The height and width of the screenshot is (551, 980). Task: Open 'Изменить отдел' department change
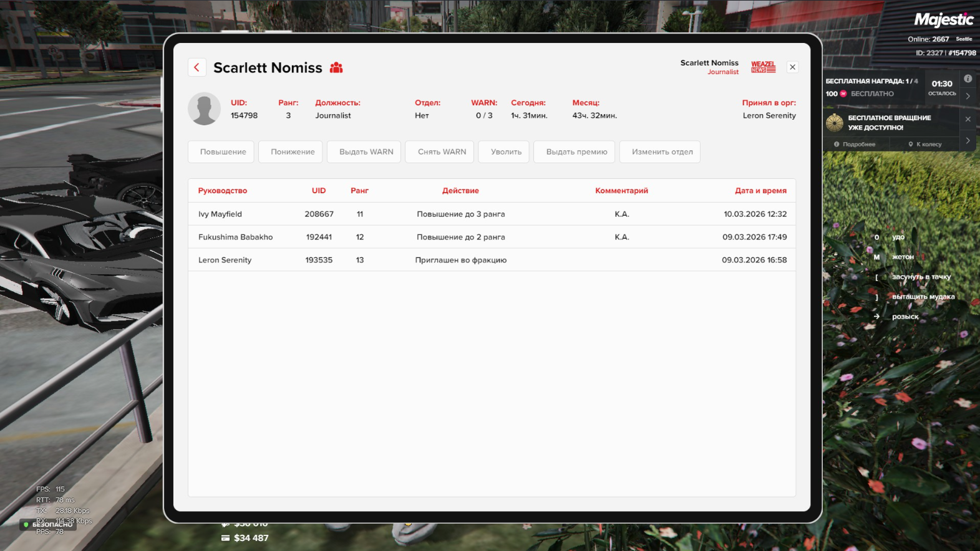pos(662,152)
